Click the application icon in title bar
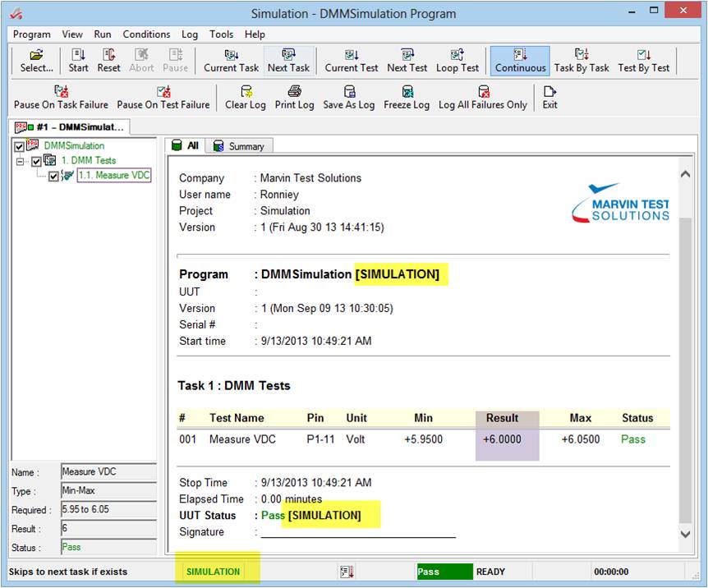 pos(16,13)
